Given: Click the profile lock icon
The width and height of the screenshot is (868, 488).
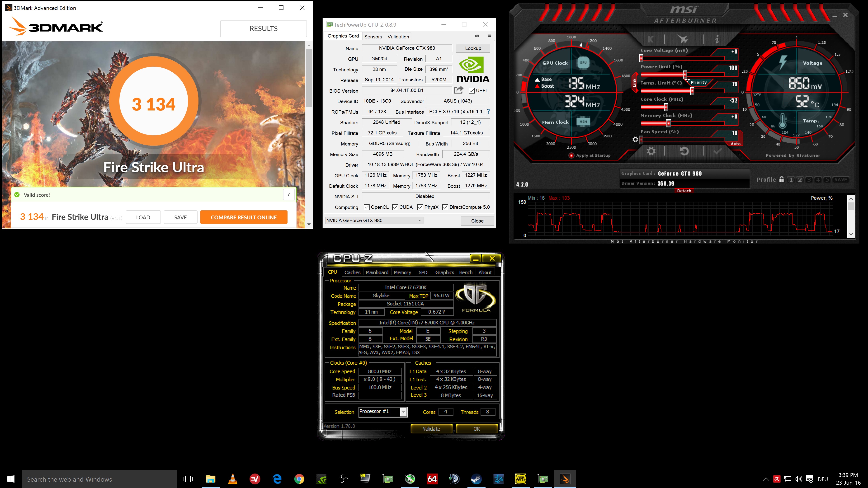Looking at the screenshot, I should point(781,180).
